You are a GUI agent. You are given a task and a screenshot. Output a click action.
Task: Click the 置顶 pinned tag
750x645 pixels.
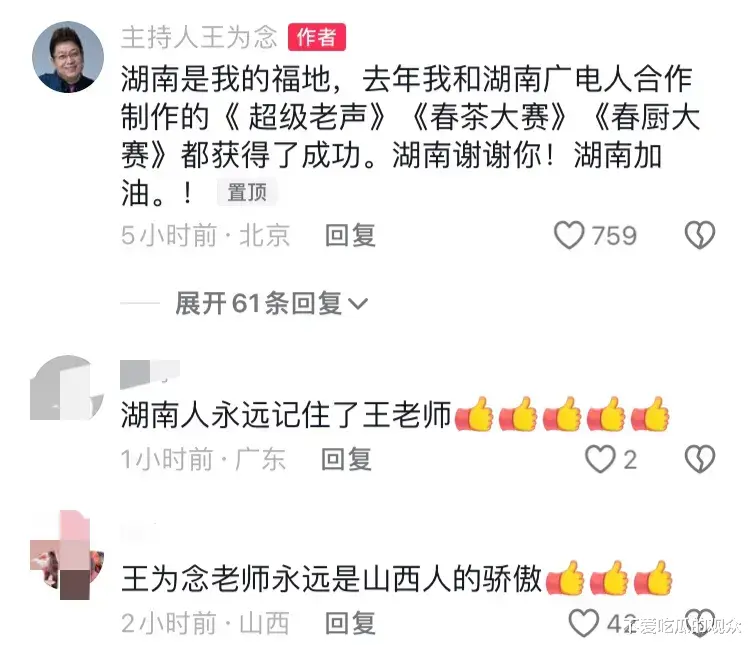point(247,193)
